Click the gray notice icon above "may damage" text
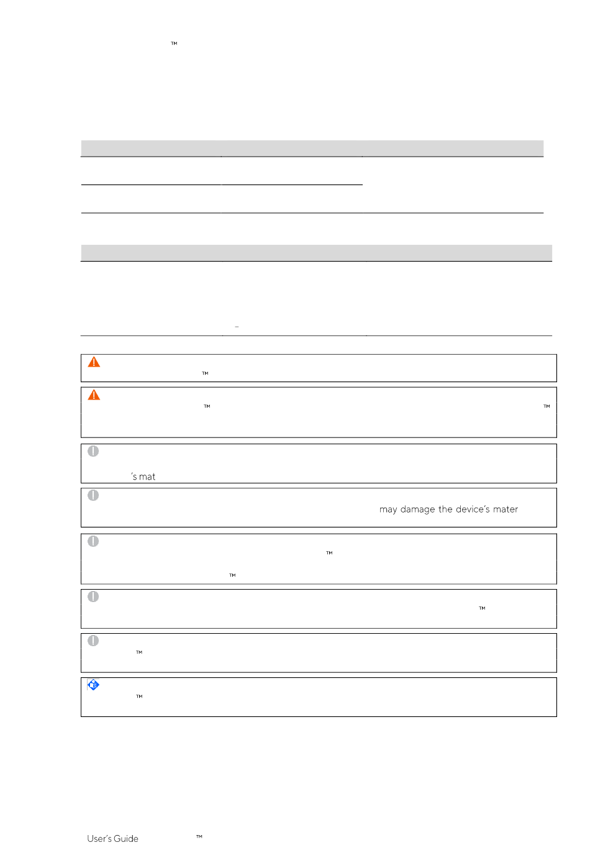The image size is (590, 868). point(93,495)
